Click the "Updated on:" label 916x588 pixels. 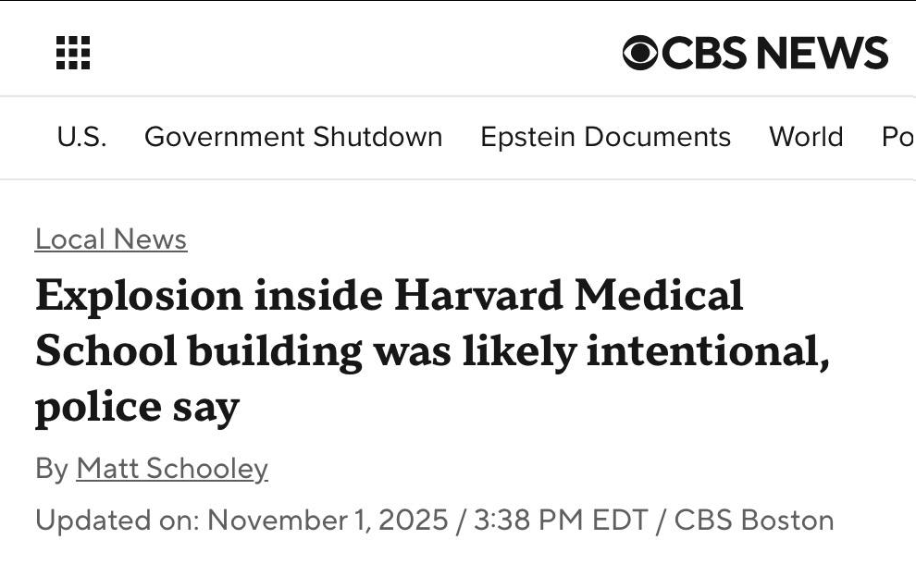point(116,520)
